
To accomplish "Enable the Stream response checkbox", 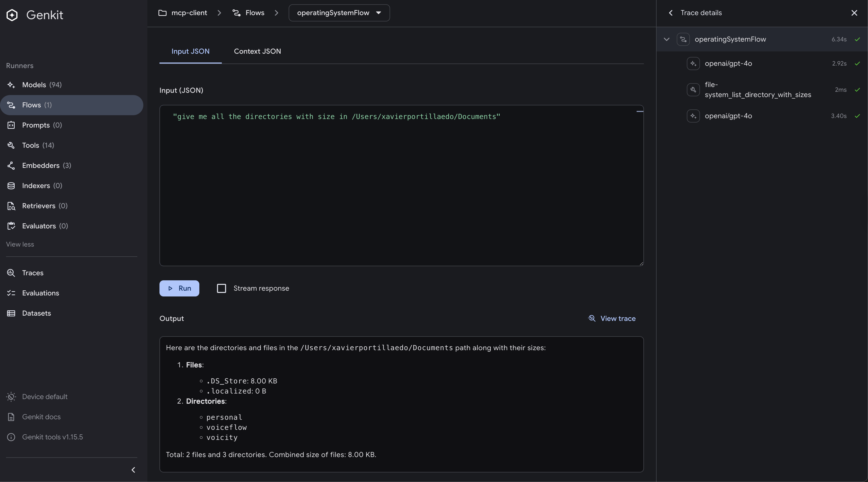I will coord(221,288).
